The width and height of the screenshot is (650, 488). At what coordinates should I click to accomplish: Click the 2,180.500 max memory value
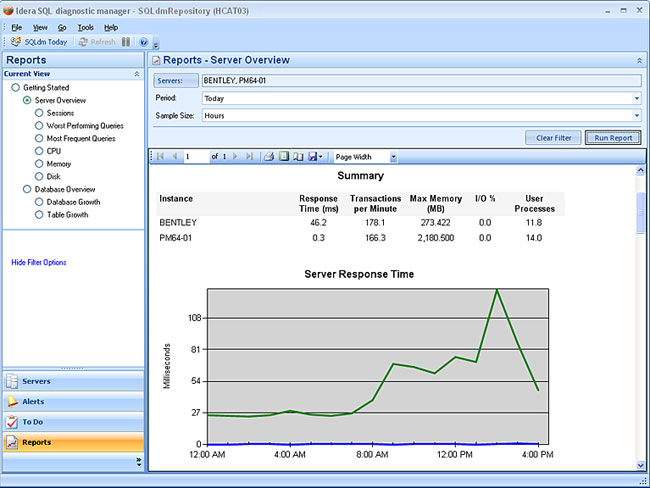436,238
